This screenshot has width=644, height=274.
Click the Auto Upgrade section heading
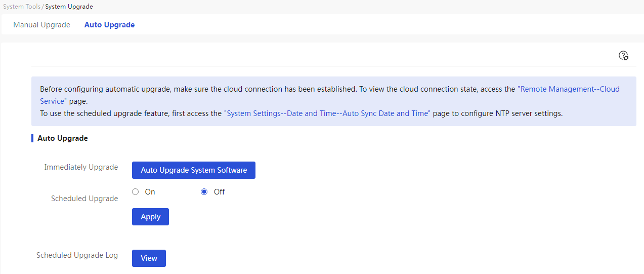point(63,138)
